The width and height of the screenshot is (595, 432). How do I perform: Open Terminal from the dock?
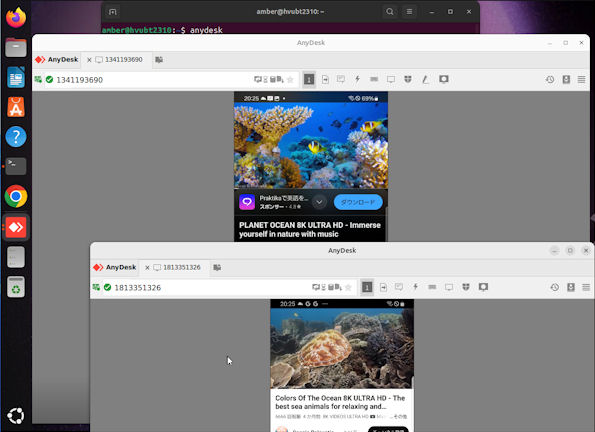pos(16,166)
